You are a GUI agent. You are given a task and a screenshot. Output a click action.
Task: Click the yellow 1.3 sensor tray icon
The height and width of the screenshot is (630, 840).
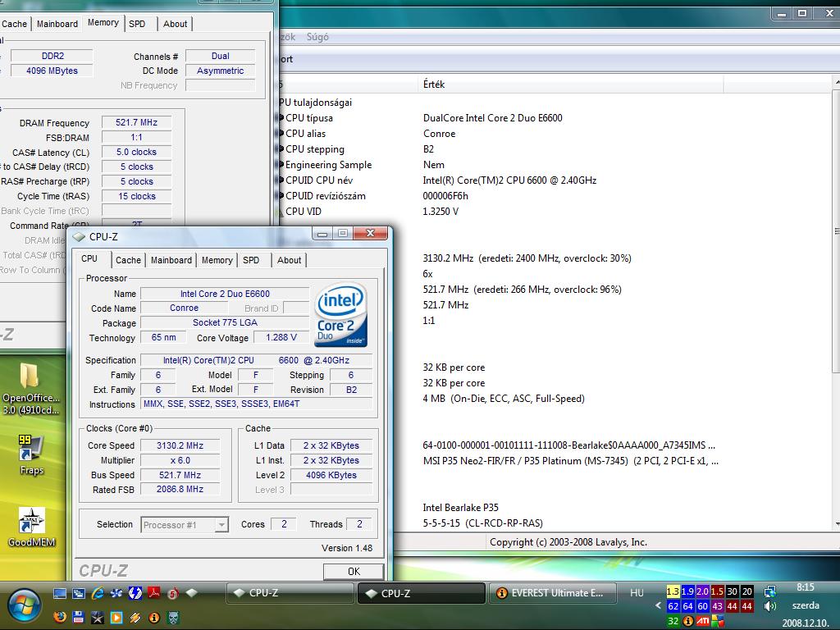click(x=673, y=591)
